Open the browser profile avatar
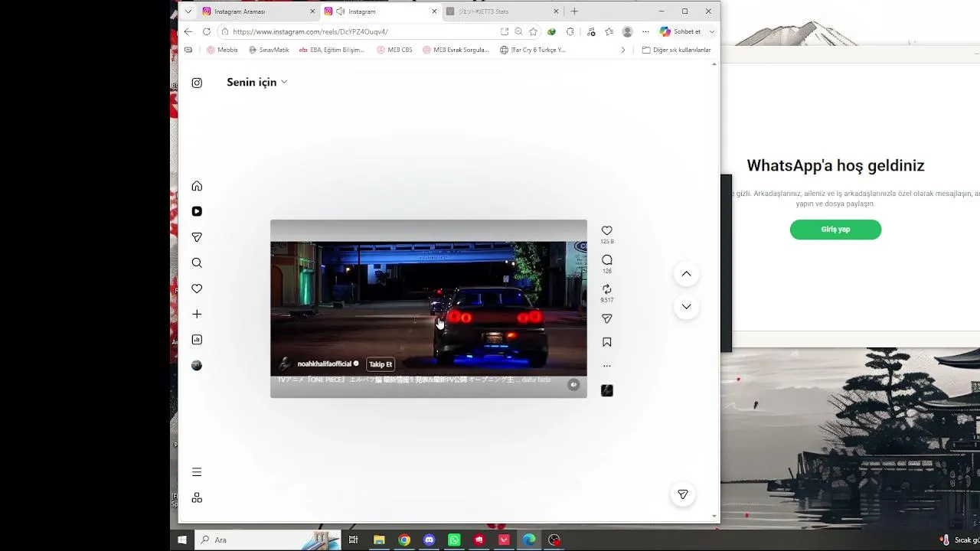980x551 pixels. [628, 31]
